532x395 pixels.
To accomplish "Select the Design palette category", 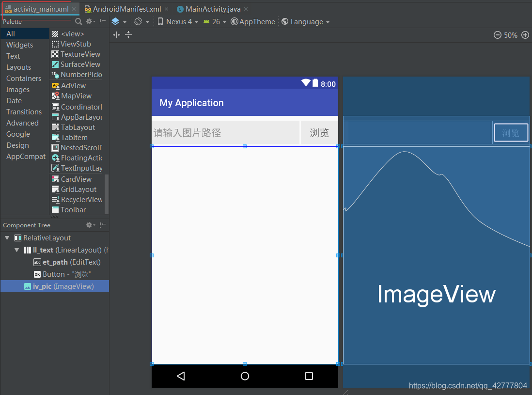I will pyautogui.click(x=25, y=145).
